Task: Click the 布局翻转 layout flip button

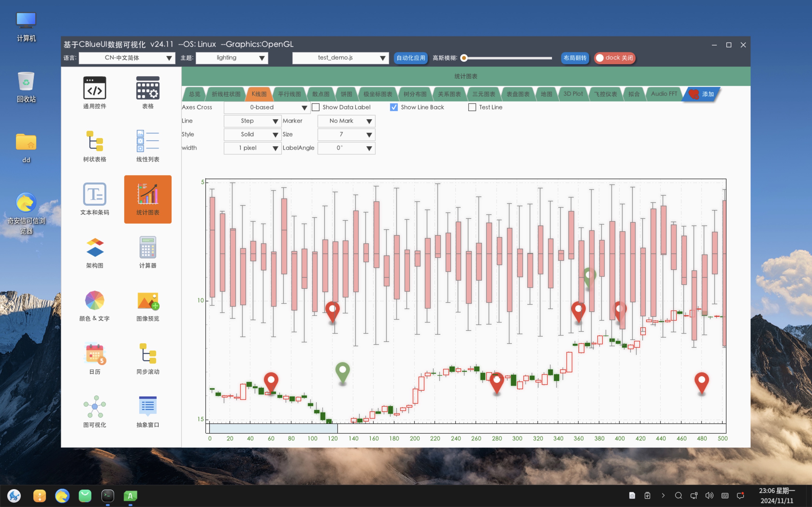Action: pyautogui.click(x=575, y=58)
